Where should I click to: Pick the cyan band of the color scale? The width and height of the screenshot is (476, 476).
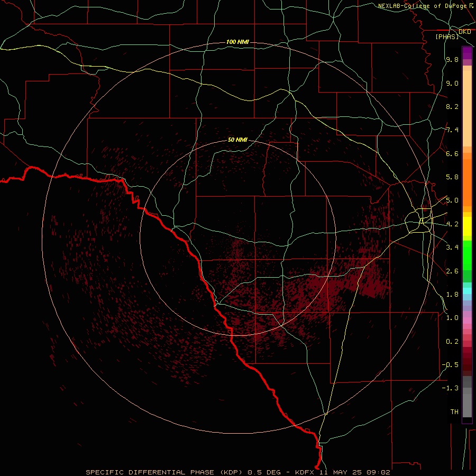pos(467,291)
